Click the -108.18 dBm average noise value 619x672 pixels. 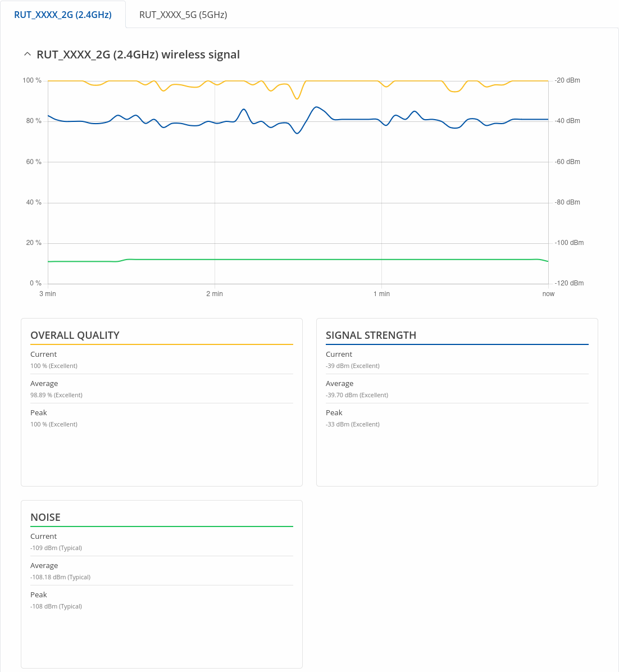coord(60,577)
